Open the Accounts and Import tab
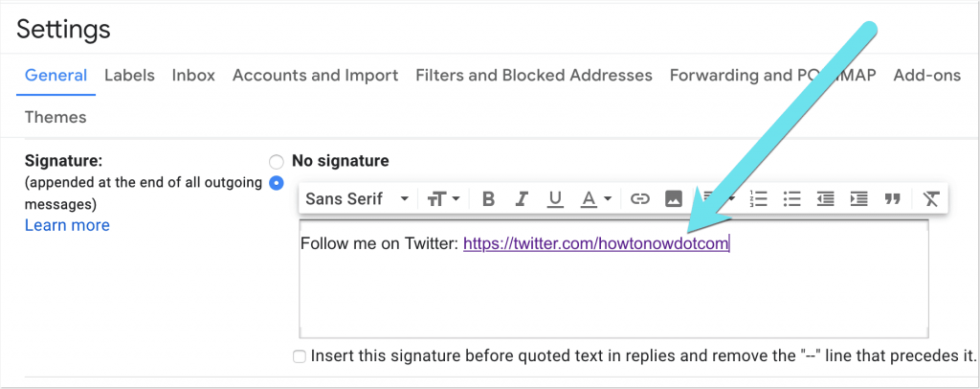This screenshot has height=389, width=980. pos(315,75)
